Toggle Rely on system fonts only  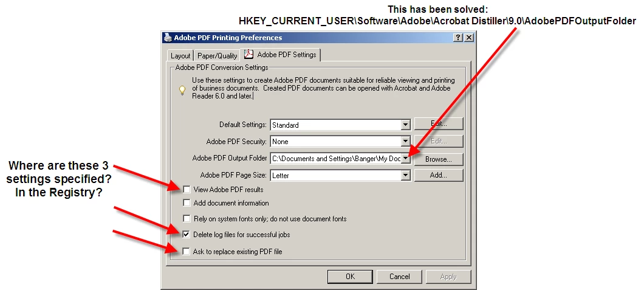(187, 218)
